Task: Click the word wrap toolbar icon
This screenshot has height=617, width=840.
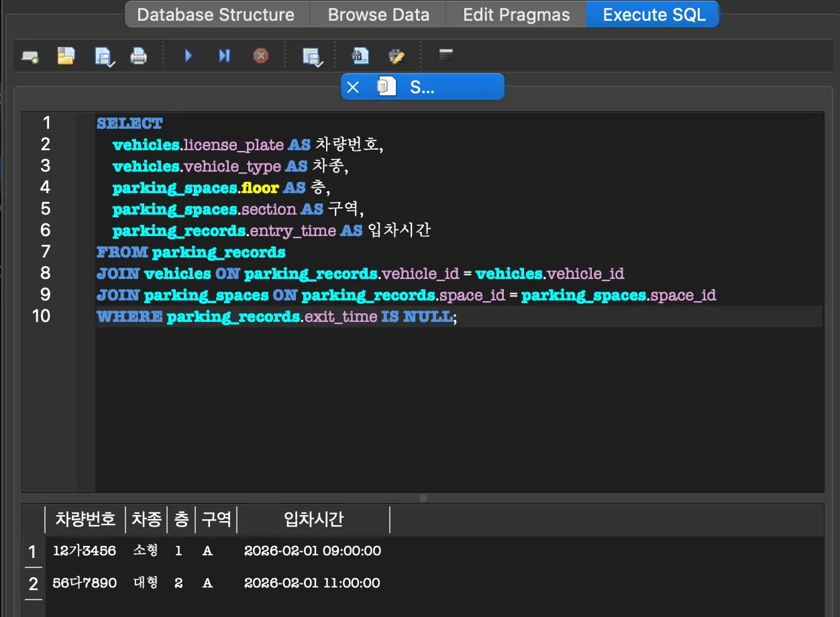Action: (x=445, y=56)
